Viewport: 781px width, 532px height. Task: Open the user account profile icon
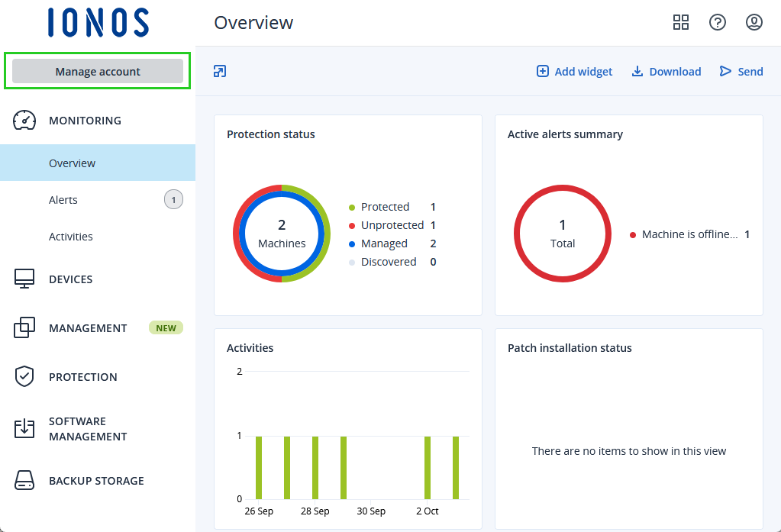click(754, 22)
